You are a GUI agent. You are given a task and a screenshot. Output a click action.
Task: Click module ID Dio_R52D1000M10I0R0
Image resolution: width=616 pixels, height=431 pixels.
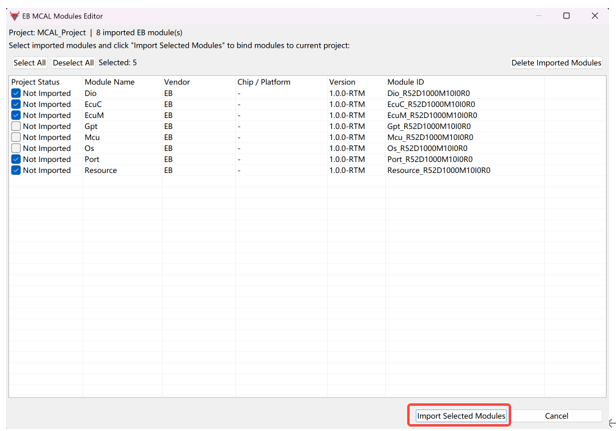click(x=429, y=93)
